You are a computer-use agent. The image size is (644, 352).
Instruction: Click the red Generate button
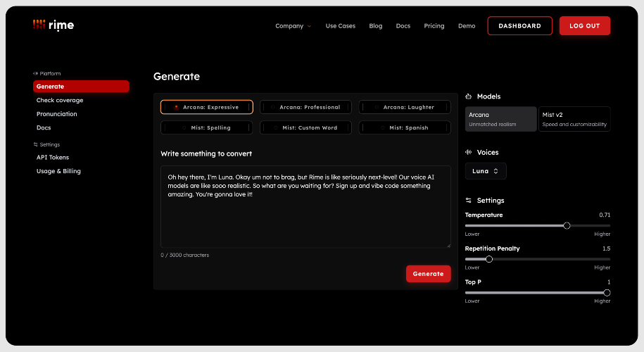pos(428,274)
